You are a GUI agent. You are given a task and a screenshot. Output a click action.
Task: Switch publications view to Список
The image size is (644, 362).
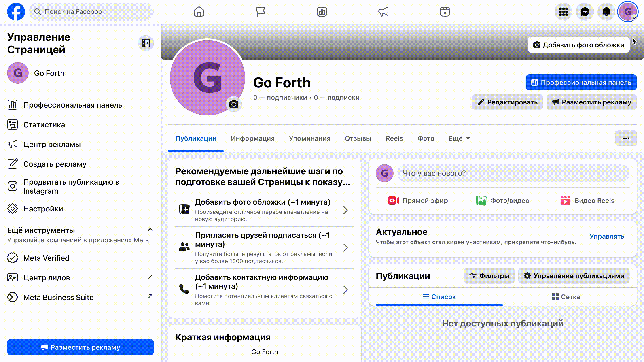coord(439,297)
